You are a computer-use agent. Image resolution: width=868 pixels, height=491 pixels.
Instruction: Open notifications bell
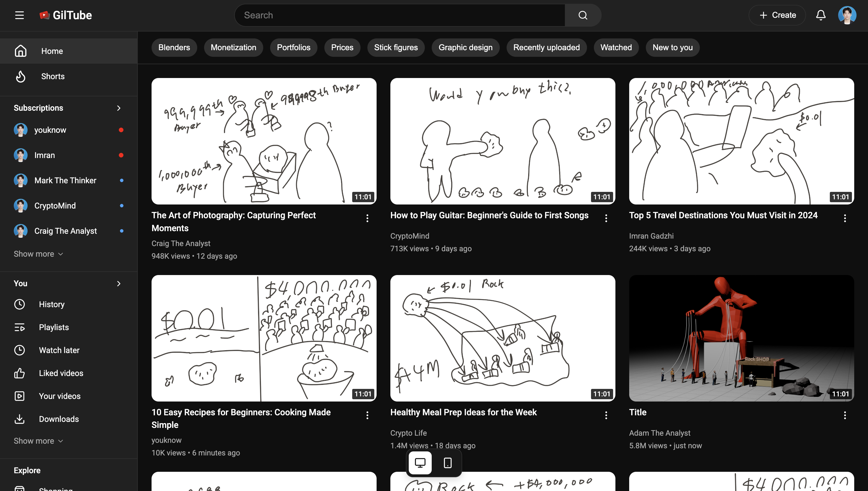[x=821, y=15]
